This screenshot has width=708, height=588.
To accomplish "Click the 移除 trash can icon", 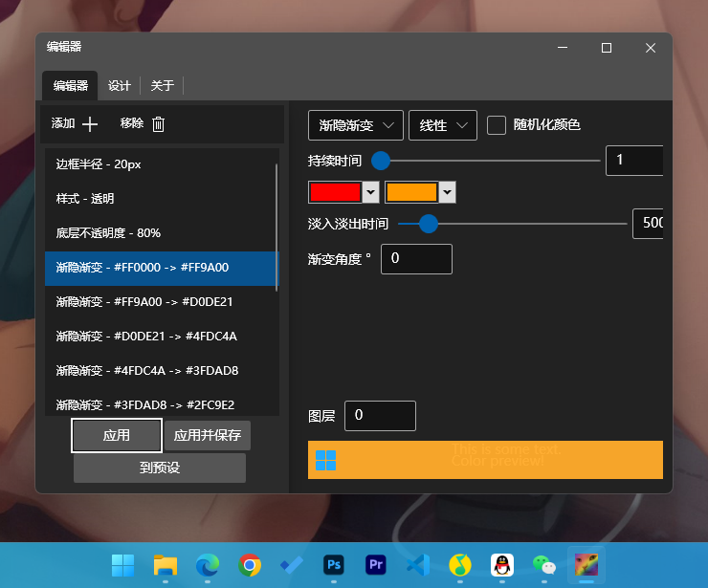I will 159,124.
